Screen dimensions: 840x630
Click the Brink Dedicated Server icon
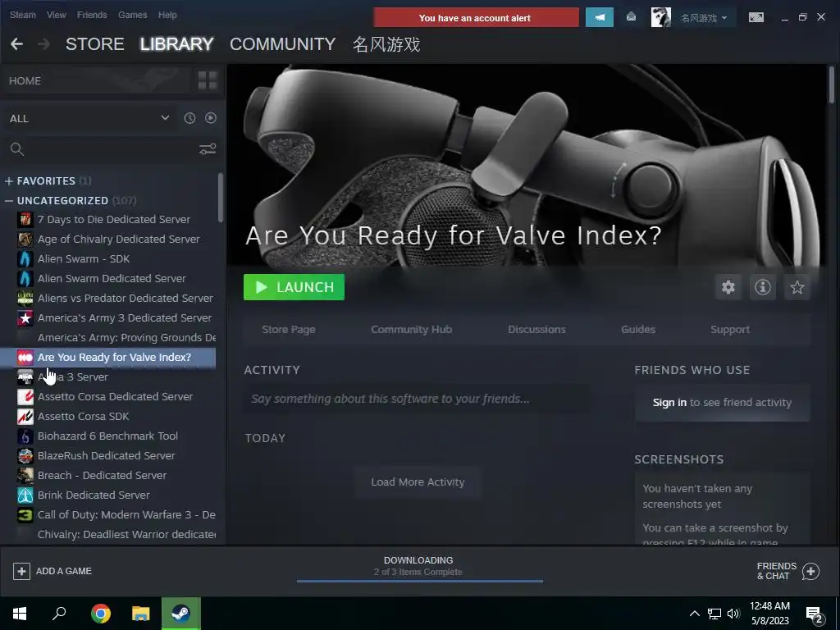[25, 495]
